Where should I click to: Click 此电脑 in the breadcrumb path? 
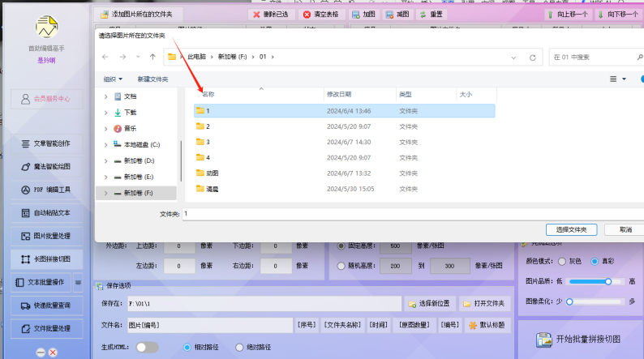[197, 57]
